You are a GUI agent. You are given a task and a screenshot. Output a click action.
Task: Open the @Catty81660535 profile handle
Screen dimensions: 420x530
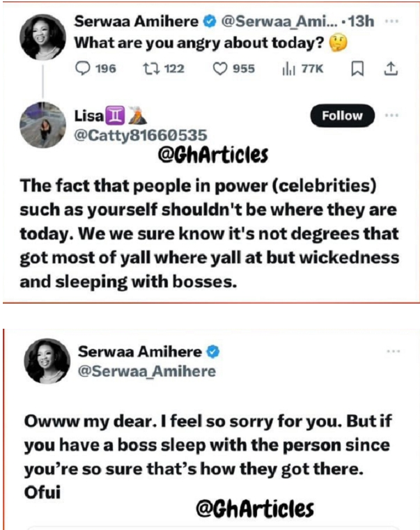tap(141, 134)
